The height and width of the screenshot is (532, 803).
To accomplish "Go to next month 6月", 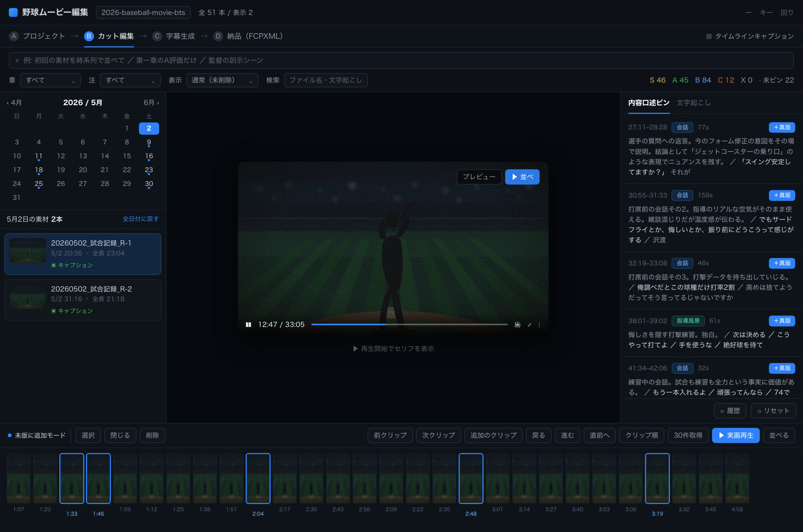I will click(151, 103).
